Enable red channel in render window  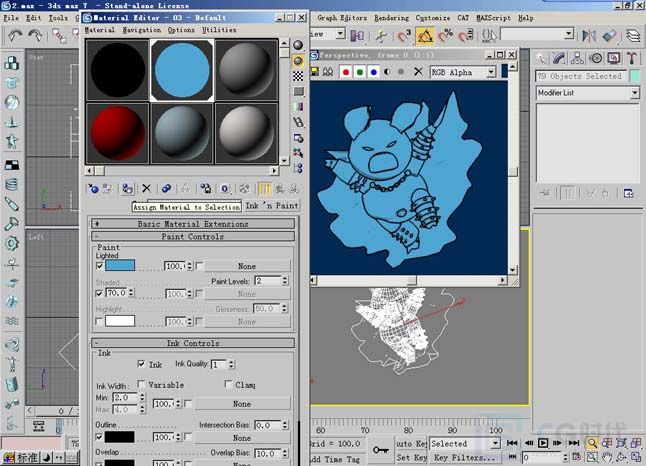(x=346, y=72)
